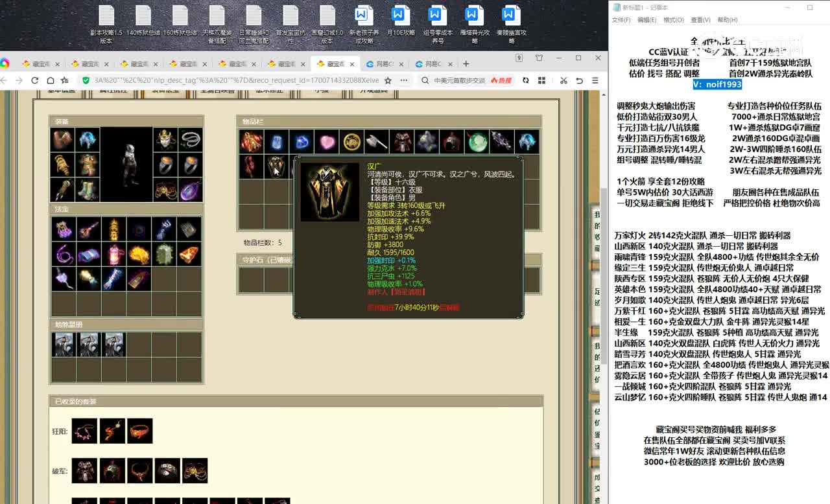Click first character thumbnail in 始散星册 panel
Viewport: 830px width, 504px height.
pos(64,345)
